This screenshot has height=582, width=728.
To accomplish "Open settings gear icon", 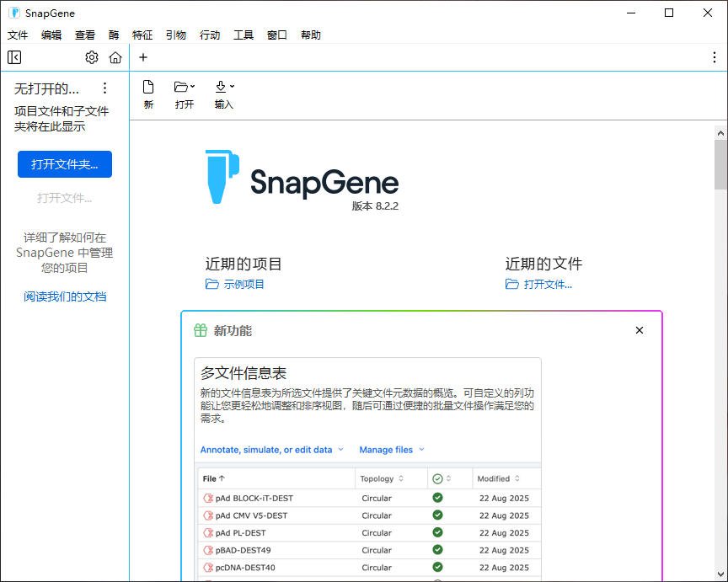I will 92,57.
